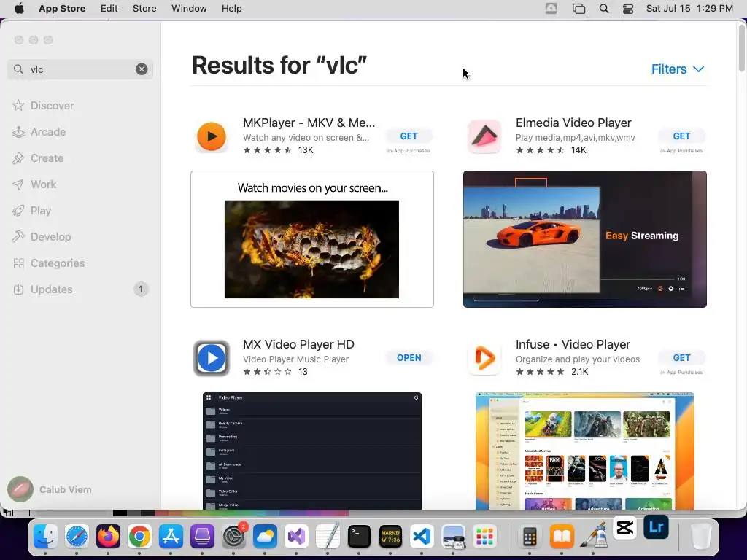This screenshot has width=747, height=560.
Task: Open the Help menu
Action: click(x=231, y=9)
